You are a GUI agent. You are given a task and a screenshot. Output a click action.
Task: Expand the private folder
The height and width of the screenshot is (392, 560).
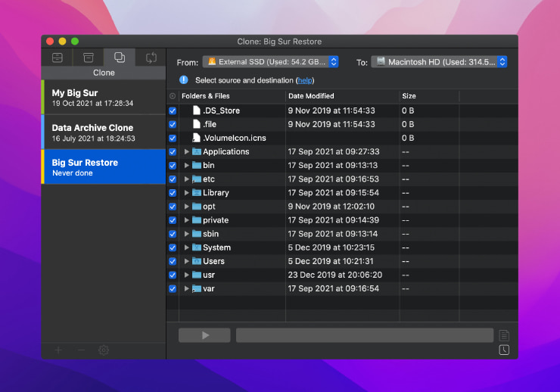(x=186, y=220)
